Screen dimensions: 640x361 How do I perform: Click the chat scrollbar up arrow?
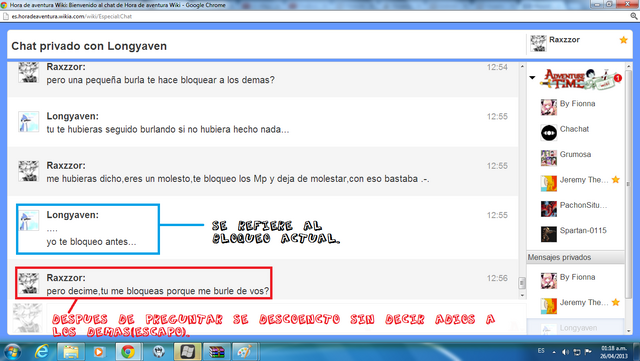[x=522, y=66]
